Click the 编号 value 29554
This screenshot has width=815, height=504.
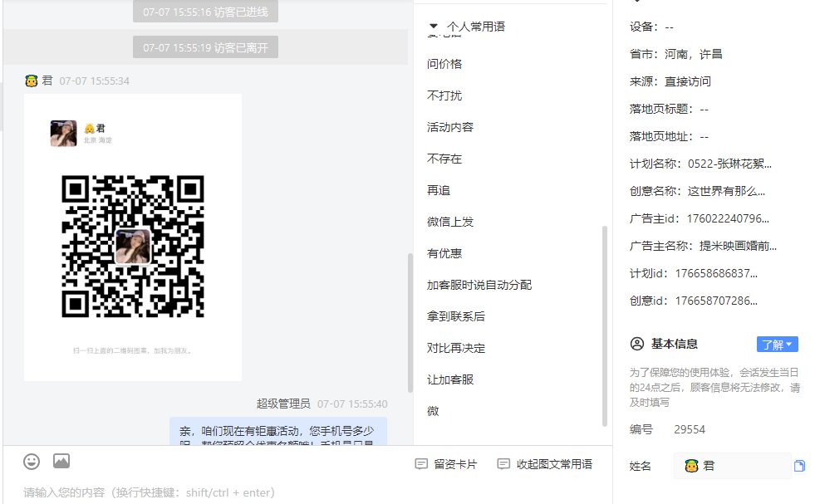[690, 430]
